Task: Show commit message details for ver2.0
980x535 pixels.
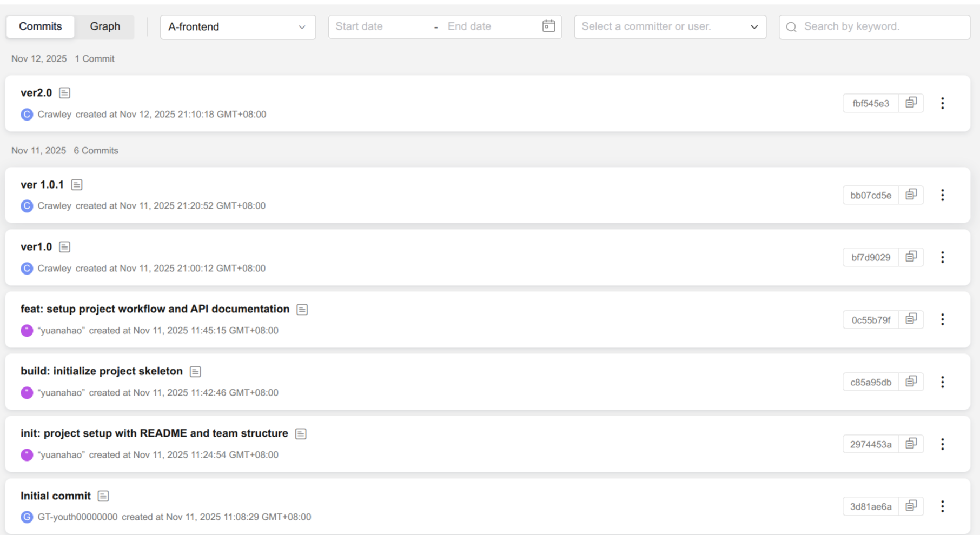Action: coord(64,93)
